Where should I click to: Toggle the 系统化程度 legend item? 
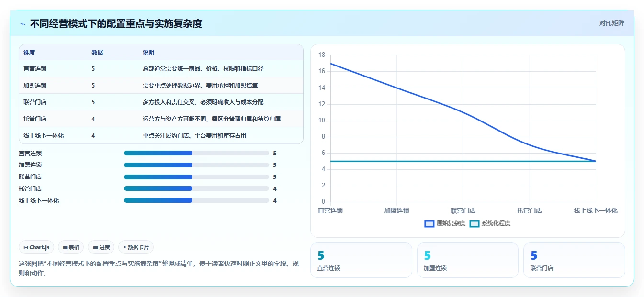coord(490,223)
